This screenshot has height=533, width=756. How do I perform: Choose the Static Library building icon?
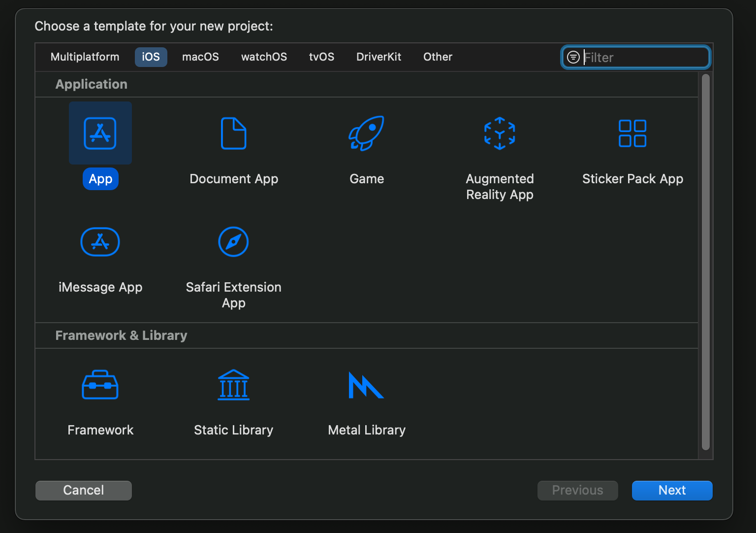[x=234, y=385]
